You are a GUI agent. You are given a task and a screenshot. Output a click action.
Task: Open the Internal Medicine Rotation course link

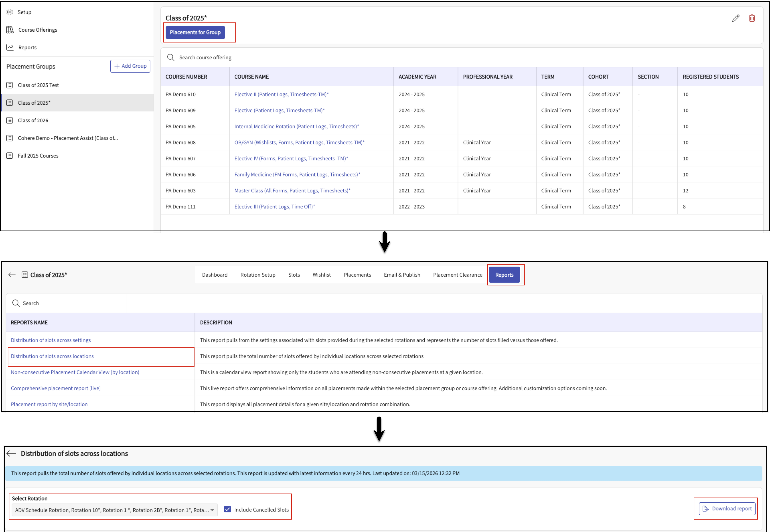click(296, 126)
